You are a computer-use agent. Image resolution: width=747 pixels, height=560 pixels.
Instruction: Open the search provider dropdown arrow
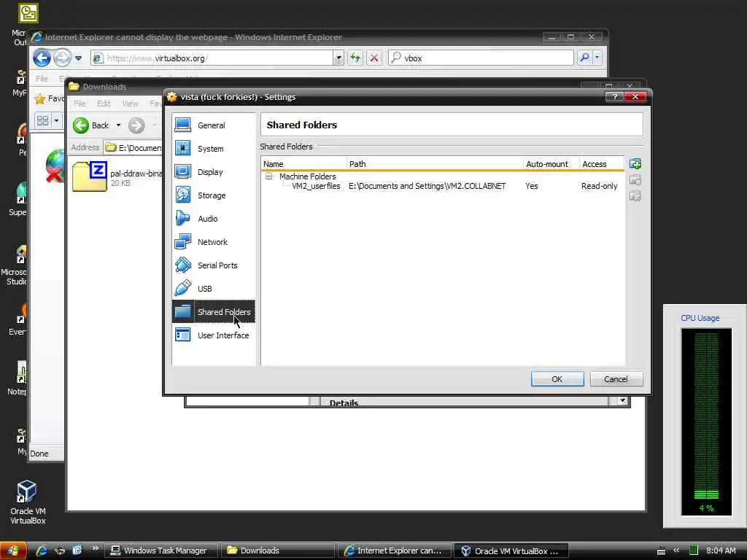click(597, 58)
